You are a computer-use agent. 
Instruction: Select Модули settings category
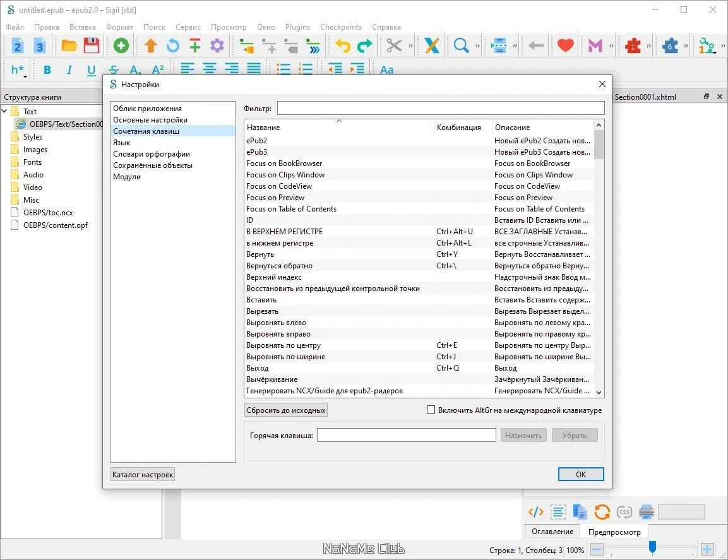point(173,176)
